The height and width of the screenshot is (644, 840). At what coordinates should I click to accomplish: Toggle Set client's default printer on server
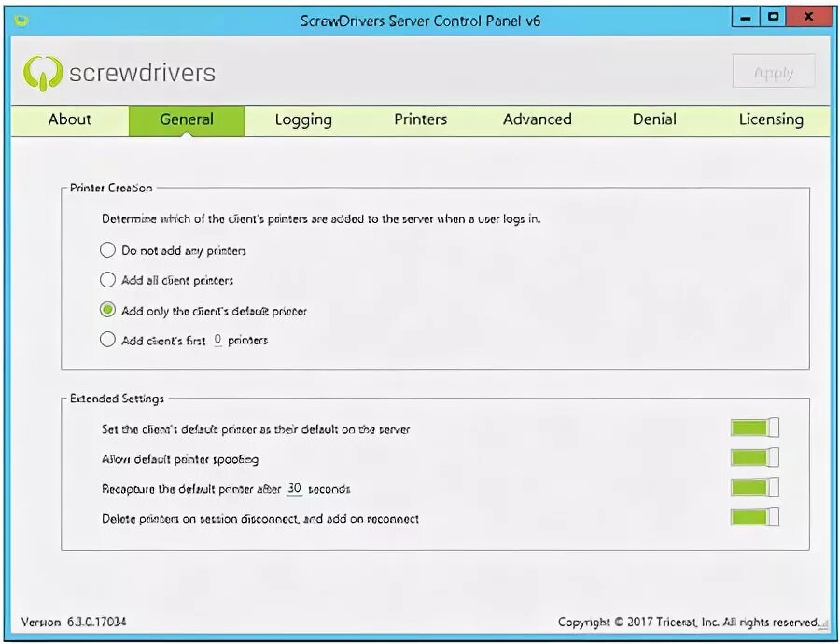(x=755, y=428)
